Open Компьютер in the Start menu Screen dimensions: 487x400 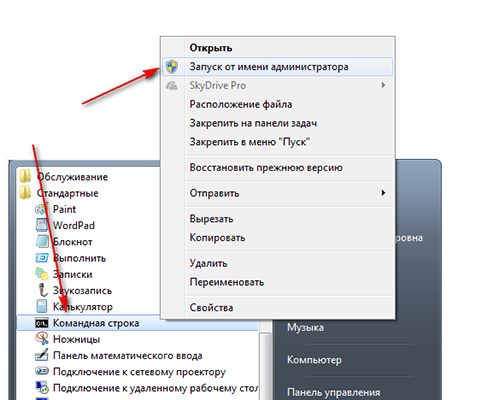[314, 360]
